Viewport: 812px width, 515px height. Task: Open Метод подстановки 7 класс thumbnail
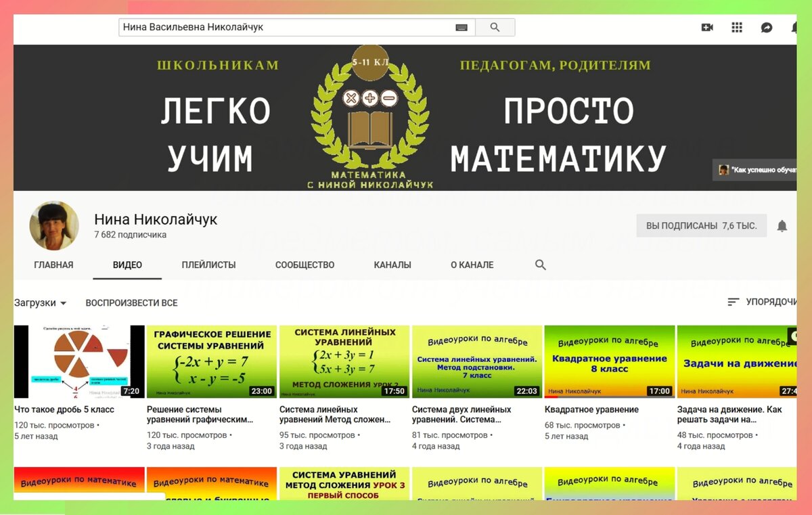(477, 361)
